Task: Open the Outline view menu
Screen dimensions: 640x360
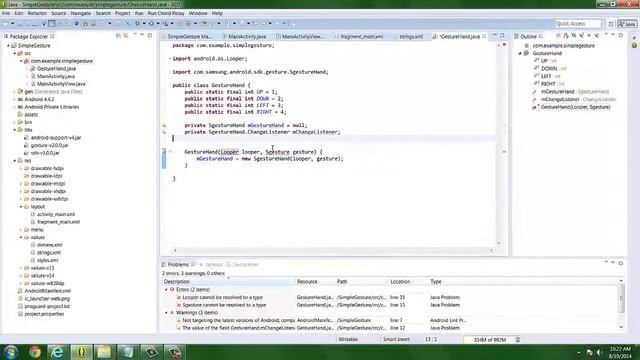Action: (606, 35)
